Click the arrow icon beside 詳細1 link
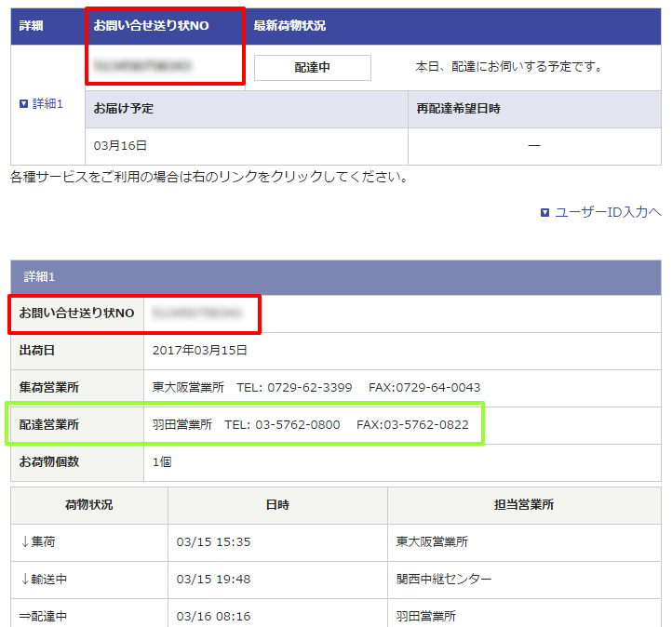 coord(24,103)
